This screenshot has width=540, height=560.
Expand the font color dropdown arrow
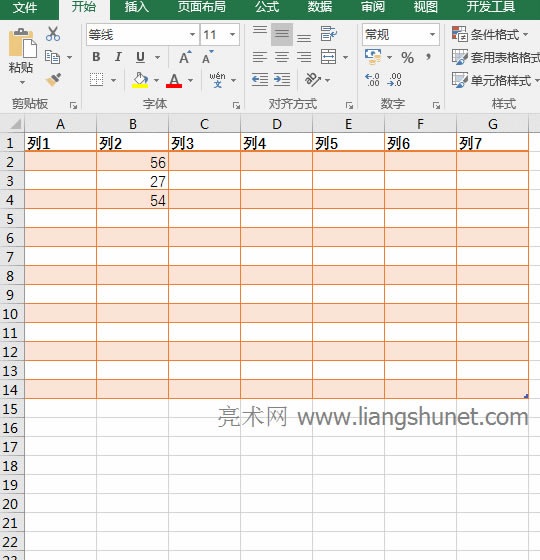(x=190, y=80)
